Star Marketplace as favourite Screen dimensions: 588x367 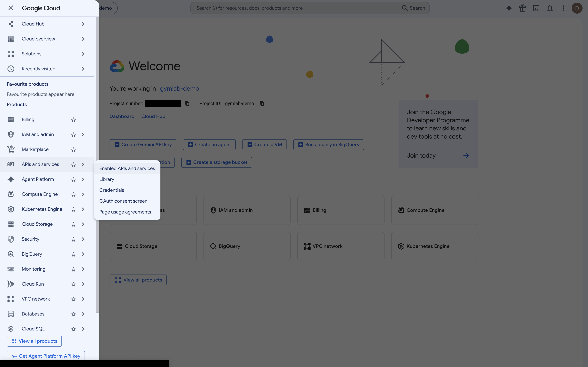pos(73,150)
